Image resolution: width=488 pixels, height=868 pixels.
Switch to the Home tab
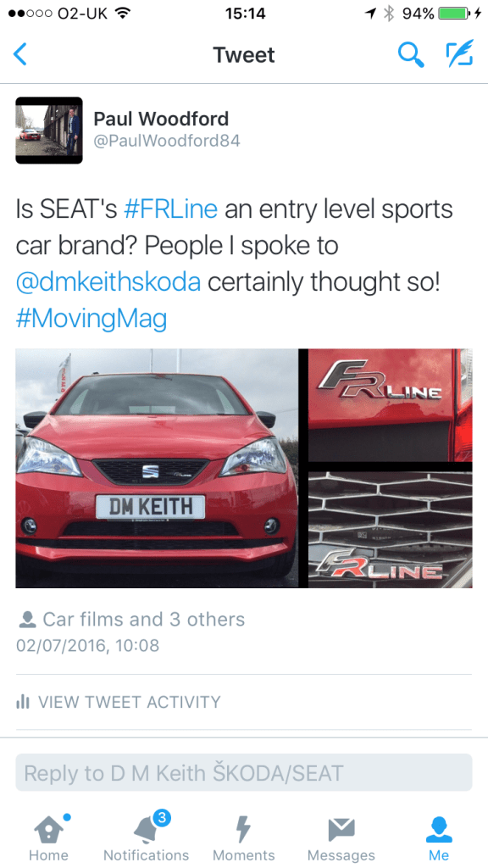pos(48,836)
